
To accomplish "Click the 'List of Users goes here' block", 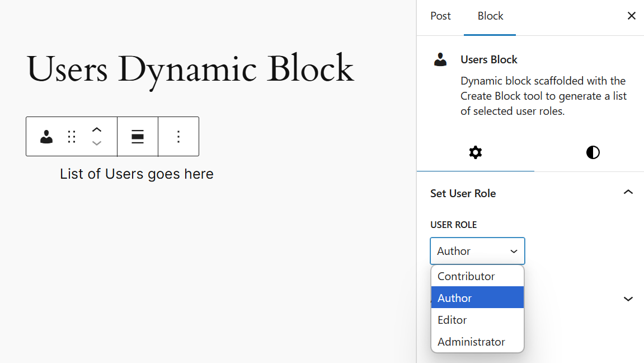I will click(137, 174).
